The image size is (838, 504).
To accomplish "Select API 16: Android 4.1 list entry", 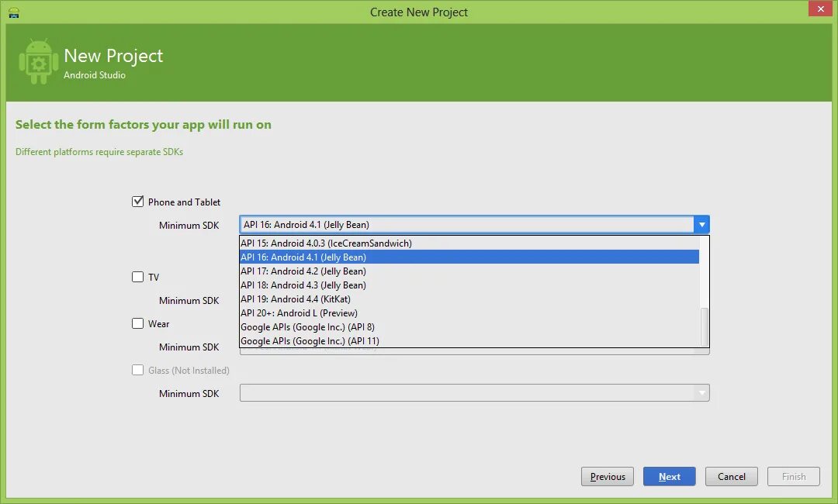I will [x=469, y=257].
